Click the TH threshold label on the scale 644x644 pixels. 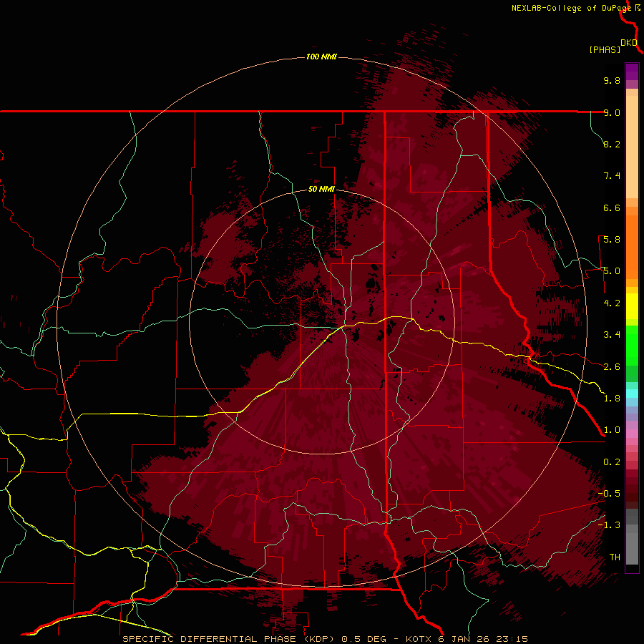click(615, 557)
